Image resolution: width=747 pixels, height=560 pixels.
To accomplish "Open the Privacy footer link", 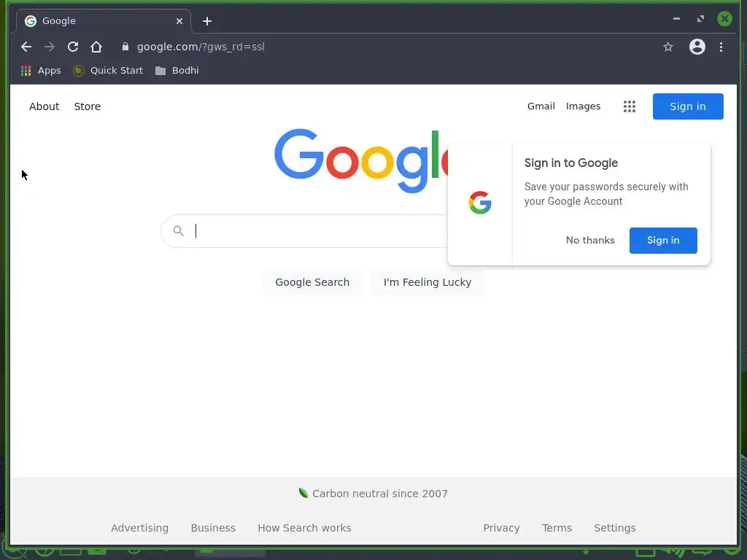I will (x=501, y=528).
